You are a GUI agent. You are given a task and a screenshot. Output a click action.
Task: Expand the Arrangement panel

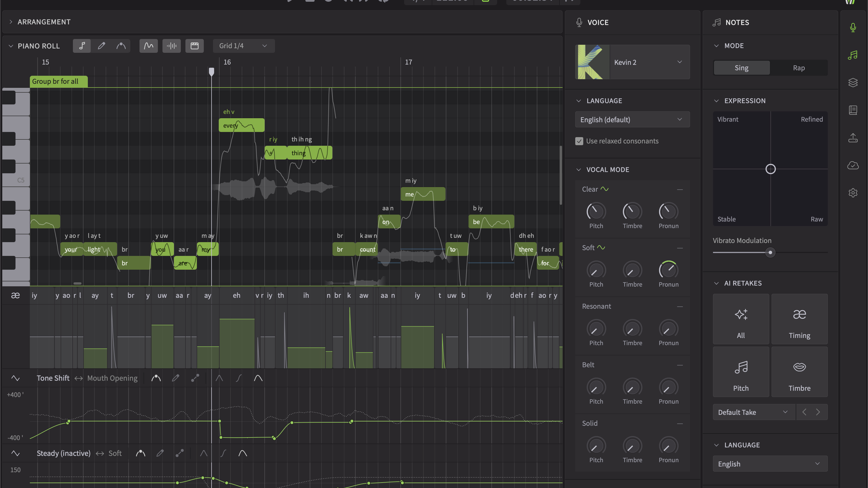click(11, 22)
